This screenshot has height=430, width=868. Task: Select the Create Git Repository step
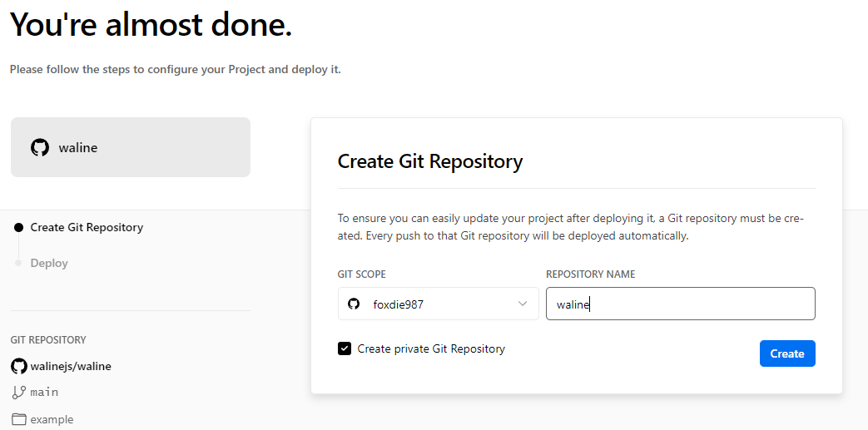pos(87,228)
